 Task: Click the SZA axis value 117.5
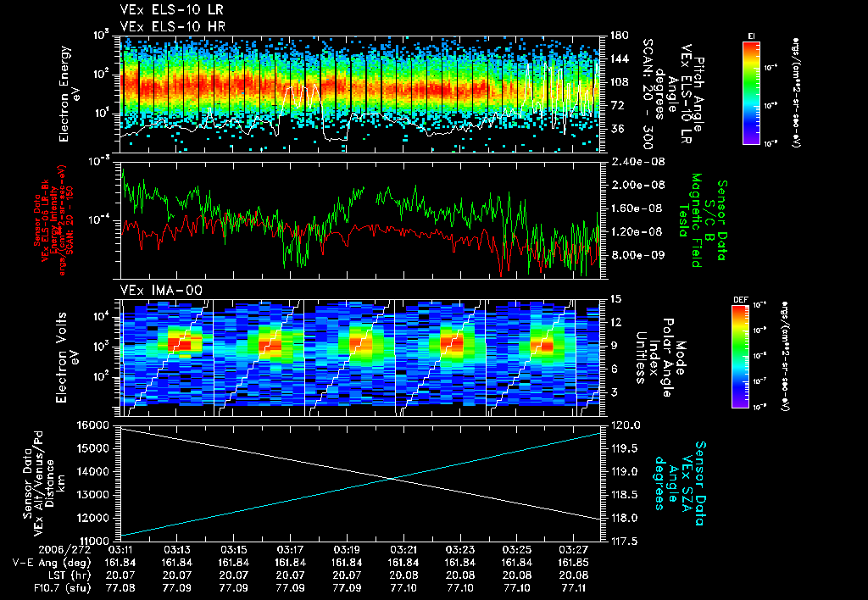click(625, 541)
